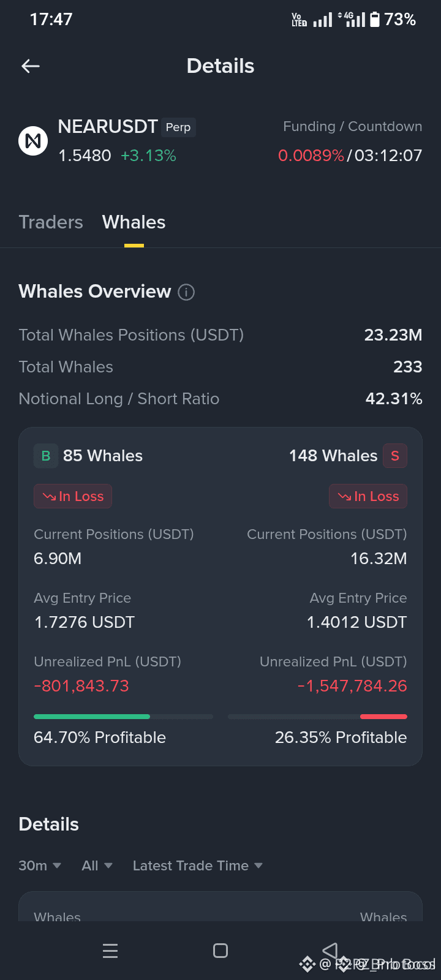Tap the short side In Loss tag
The height and width of the screenshot is (980, 441).
tap(368, 496)
